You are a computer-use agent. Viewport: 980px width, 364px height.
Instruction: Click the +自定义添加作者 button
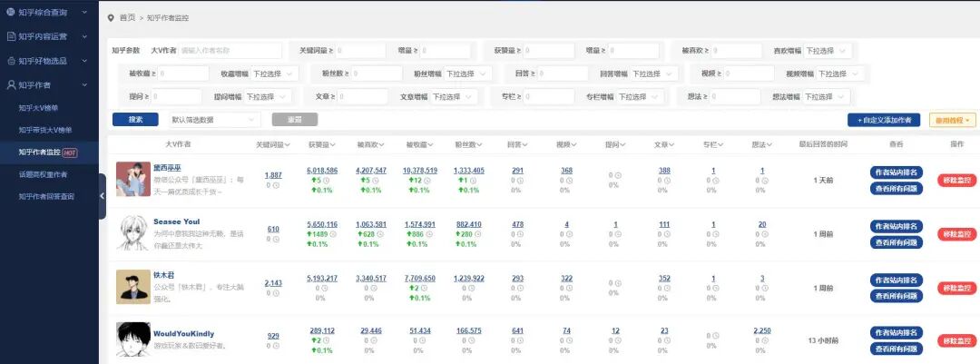pos(884,120)
